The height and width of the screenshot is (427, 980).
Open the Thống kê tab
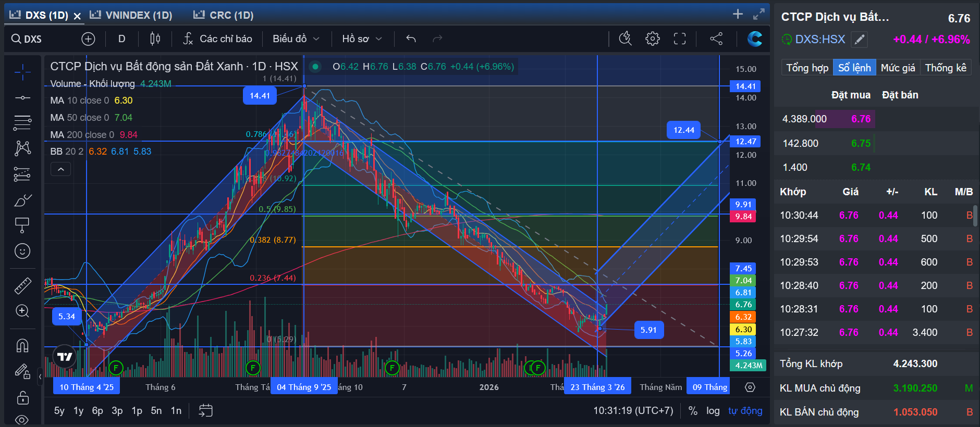(946, 68)
